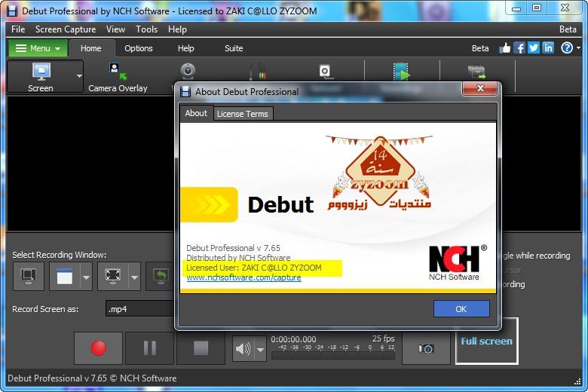The width and height of the screenshot is (588, 392).
Task: Switch to the Home ribbon tab
Action: pos(90,48)
